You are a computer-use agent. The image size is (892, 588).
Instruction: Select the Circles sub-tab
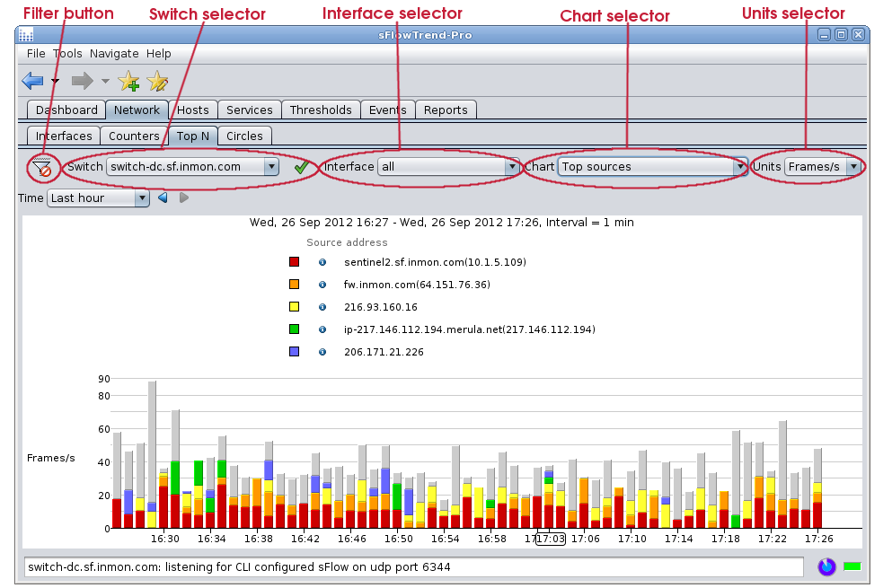point(244,136)
